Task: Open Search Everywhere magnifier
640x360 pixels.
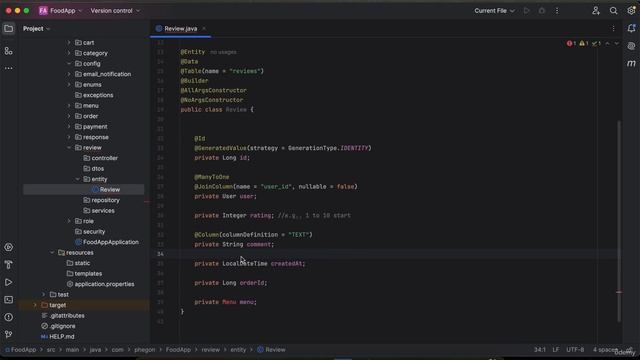Action: [613, 11]
